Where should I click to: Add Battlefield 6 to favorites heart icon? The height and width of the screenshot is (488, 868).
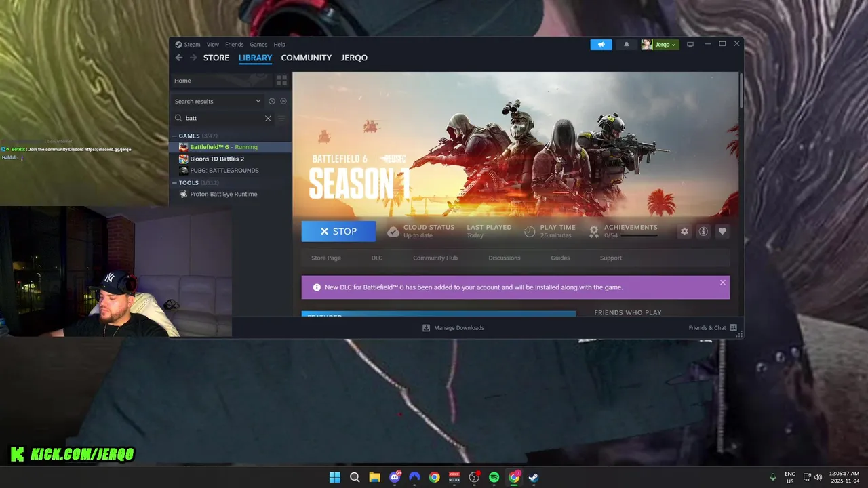click(722, 231)
